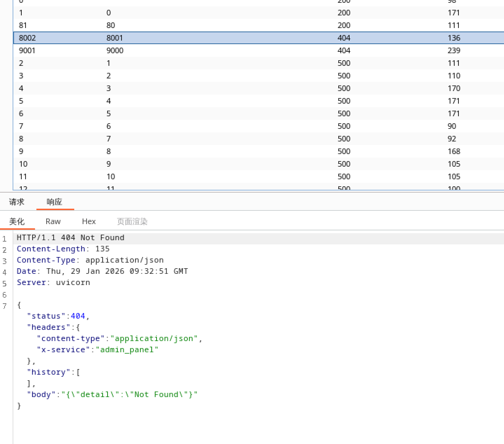Select request 7 row with length 90
This screenshot has height=444, width=504.
coord(452,126)
